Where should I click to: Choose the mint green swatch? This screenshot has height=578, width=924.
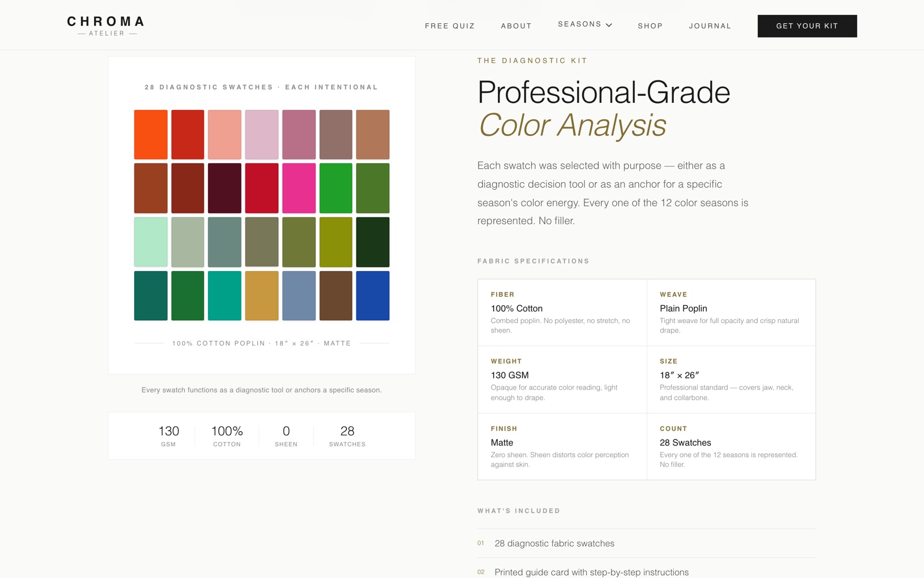click(x=151, y=242)
